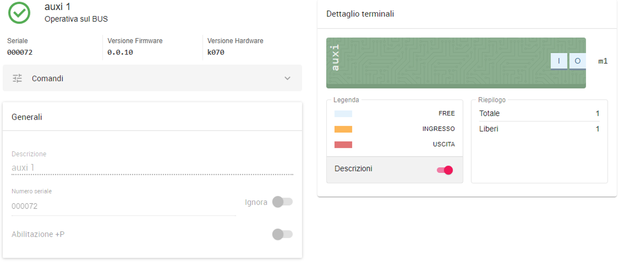Image resolution: width=644 pixels, height=262 pixels.
Task: Click the m1 module label
Action: click(603, 61)
